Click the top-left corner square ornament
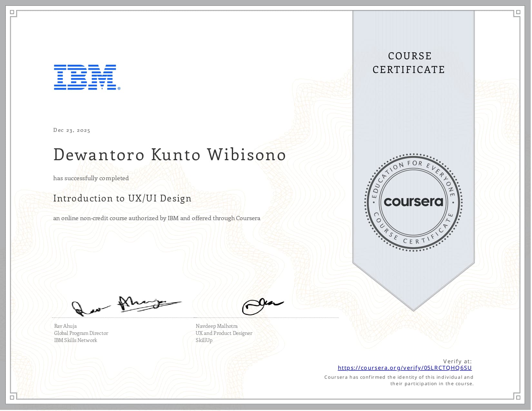This screenshot has width=532, height=411. click(12, 13)
